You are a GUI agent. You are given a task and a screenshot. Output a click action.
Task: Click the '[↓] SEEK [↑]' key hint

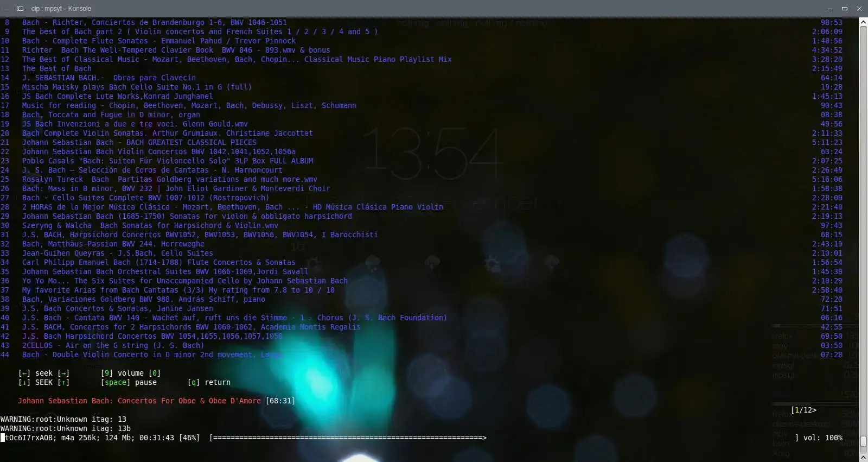click(x=44, y=382)
